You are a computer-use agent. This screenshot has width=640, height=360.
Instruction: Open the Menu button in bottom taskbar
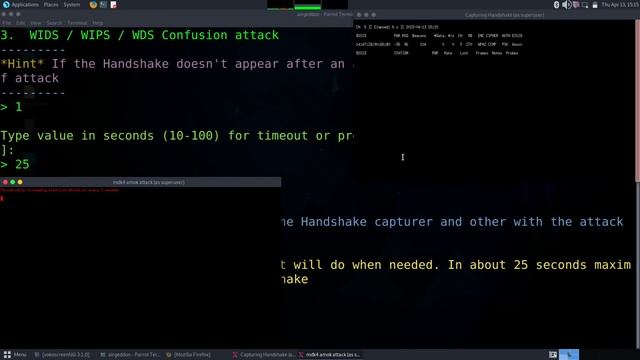(x=15, y=355)
